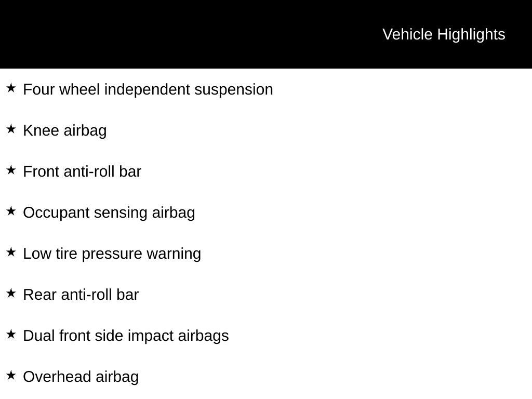Select the Knee airbag highlight text
The width and height of the screenshot is (532, 399).
click(65, 130)
